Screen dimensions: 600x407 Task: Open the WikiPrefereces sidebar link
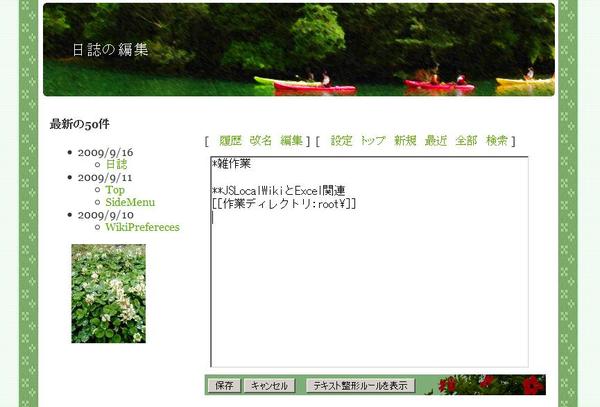pyautogui.click(x=142, y=227)
